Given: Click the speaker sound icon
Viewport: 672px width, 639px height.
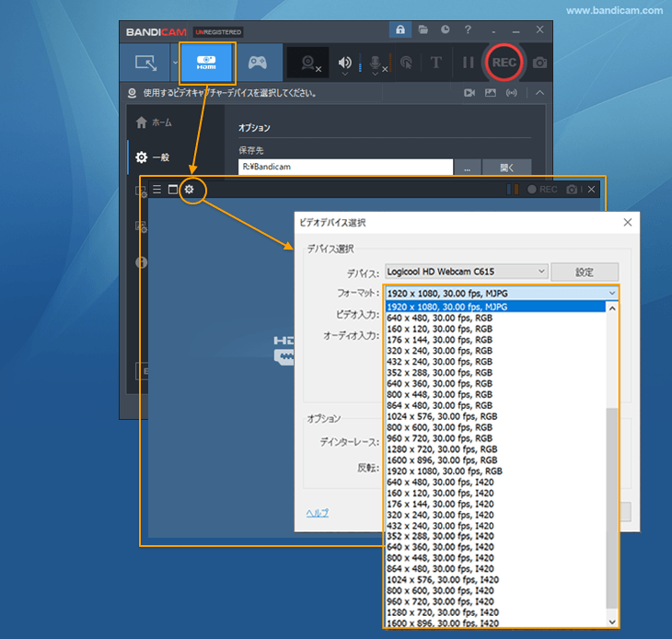Looking at the screenshot, I should pyautogui.click(x=344, y=63).
